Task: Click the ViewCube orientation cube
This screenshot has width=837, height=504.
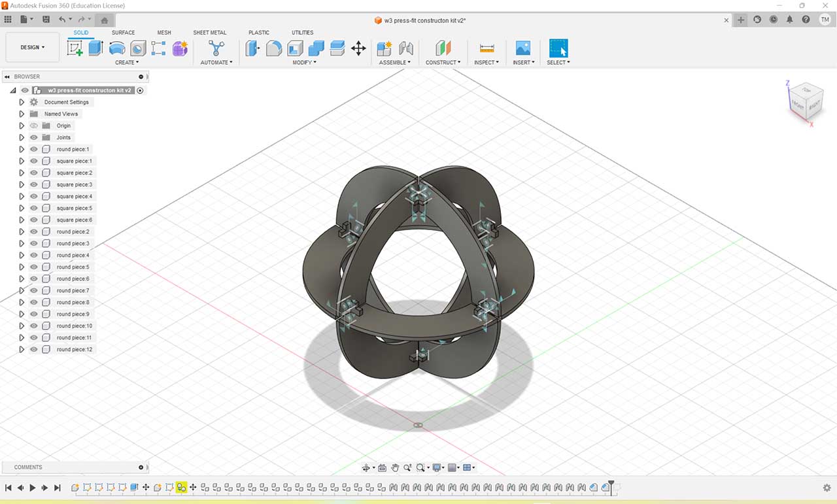Action: tap(804, 101)
